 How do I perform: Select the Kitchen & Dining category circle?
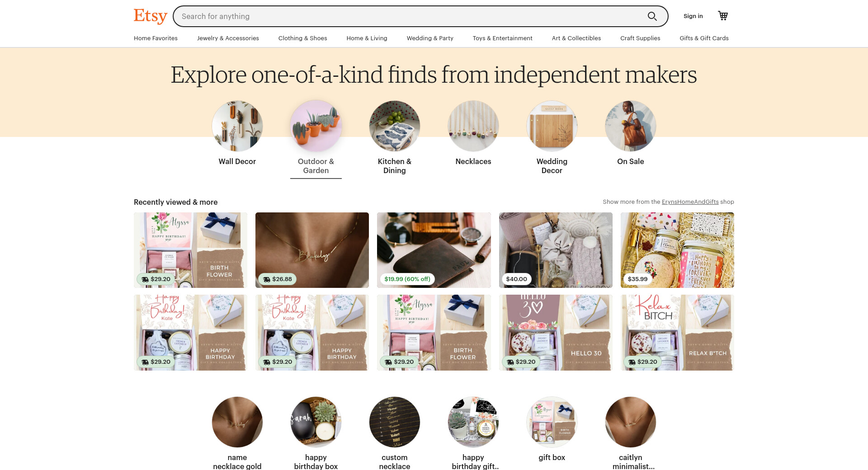click(x=395, y=126)
